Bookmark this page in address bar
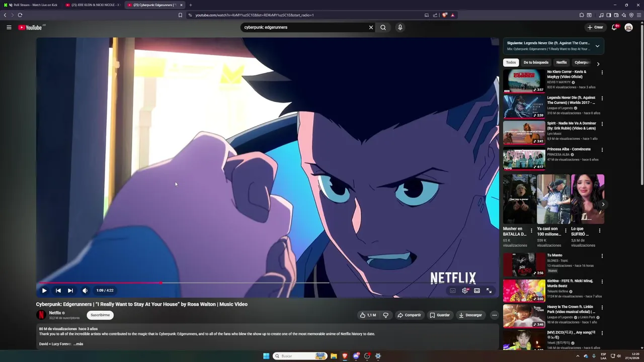The image size is (644, 362). (x=180, y=15)
